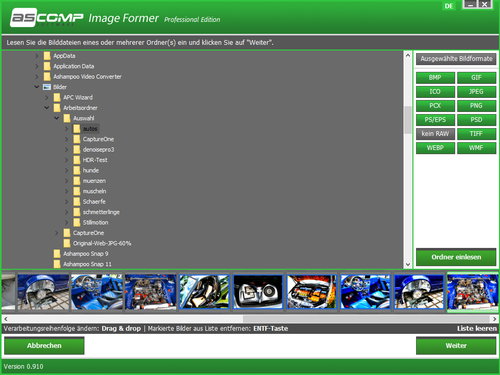Click the 'Abbrechen' button
Screen dimensions: 500x375
coord(44,346)
